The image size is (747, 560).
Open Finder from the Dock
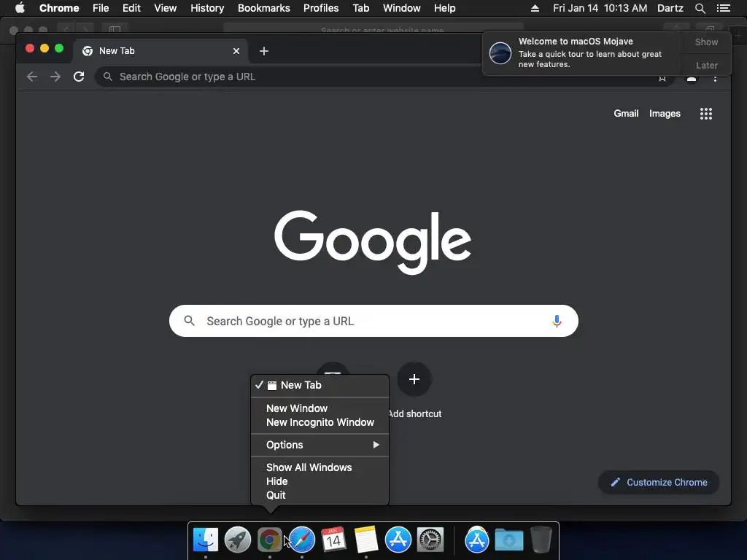click(205, 540)
